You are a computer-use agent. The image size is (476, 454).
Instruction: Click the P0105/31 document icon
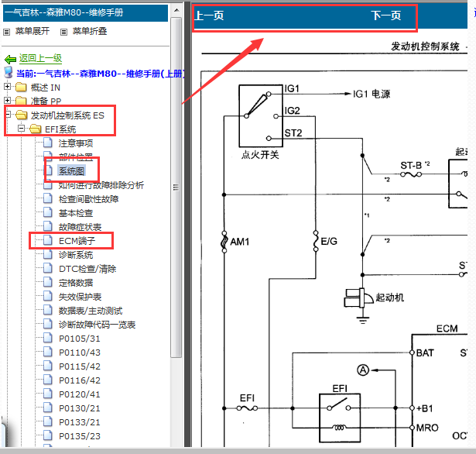pyautogui.click(x=48, y=338)
